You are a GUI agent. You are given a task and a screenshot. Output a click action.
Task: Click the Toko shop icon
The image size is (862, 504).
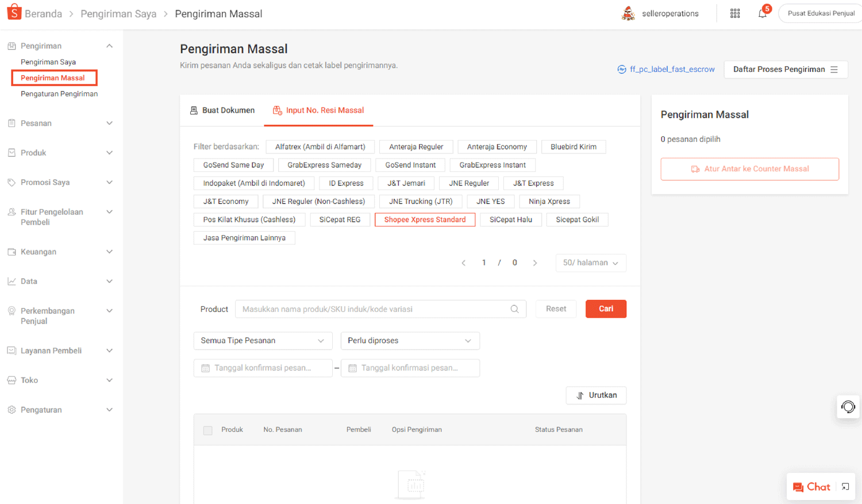[11, 380]
